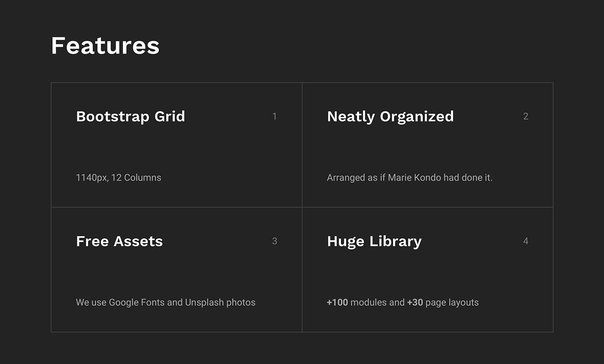Select the Free Assets card title
The height and width of the screenshot is (364, 604).
[x=120, y=241]
